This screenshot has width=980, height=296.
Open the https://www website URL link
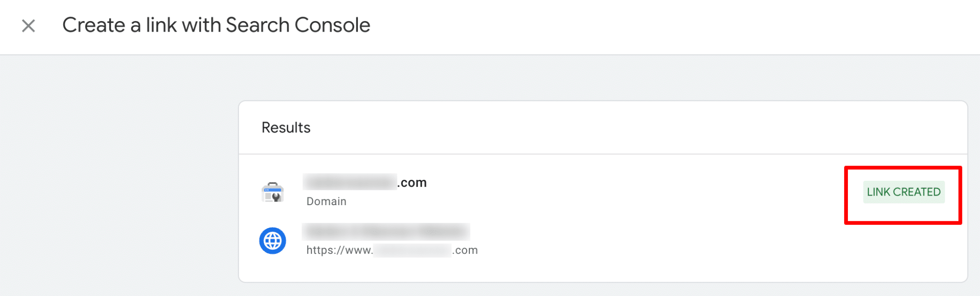pyautogui.click(x=391, y=250)
